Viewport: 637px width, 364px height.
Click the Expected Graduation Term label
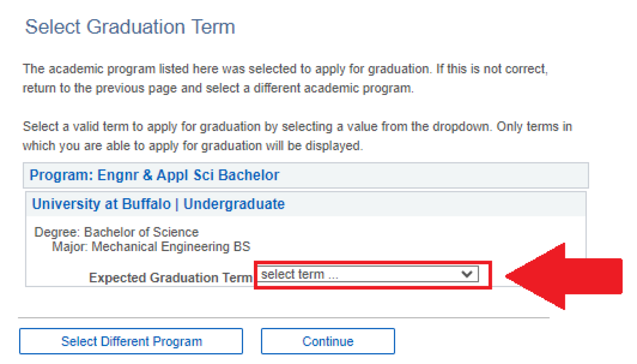click(x=170, y=278)
